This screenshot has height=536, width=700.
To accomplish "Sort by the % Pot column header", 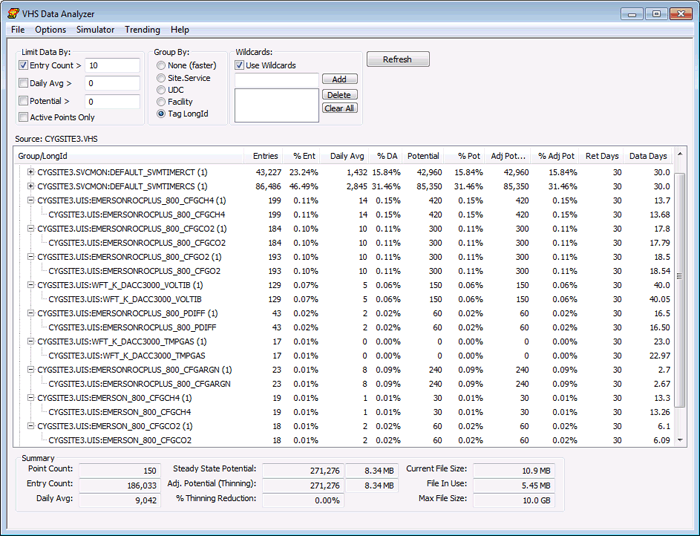I will [x=465, y=156].
